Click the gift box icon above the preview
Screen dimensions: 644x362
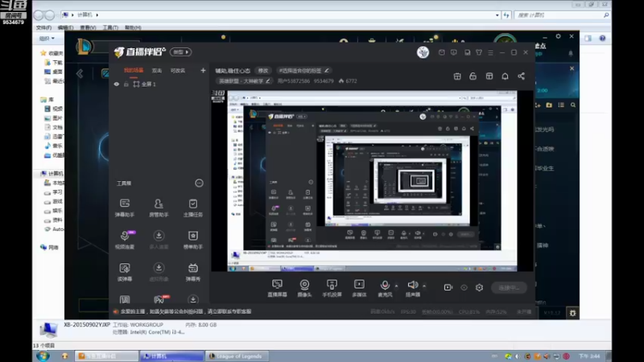[x=456, y=76]
